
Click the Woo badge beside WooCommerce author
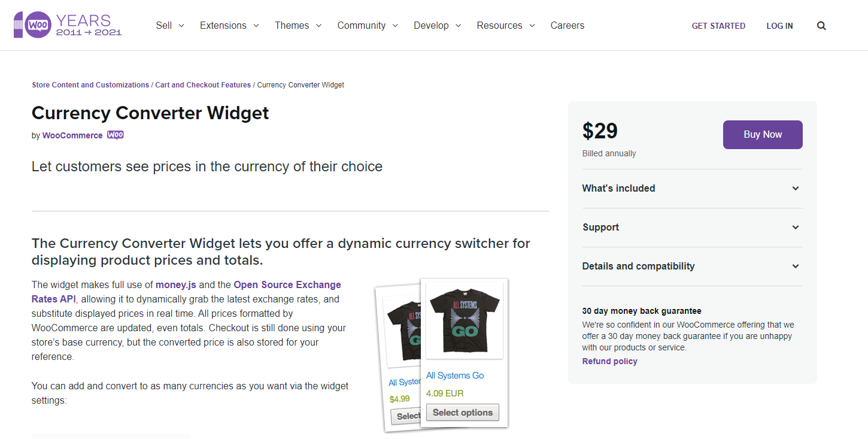(x=116, y=135)
